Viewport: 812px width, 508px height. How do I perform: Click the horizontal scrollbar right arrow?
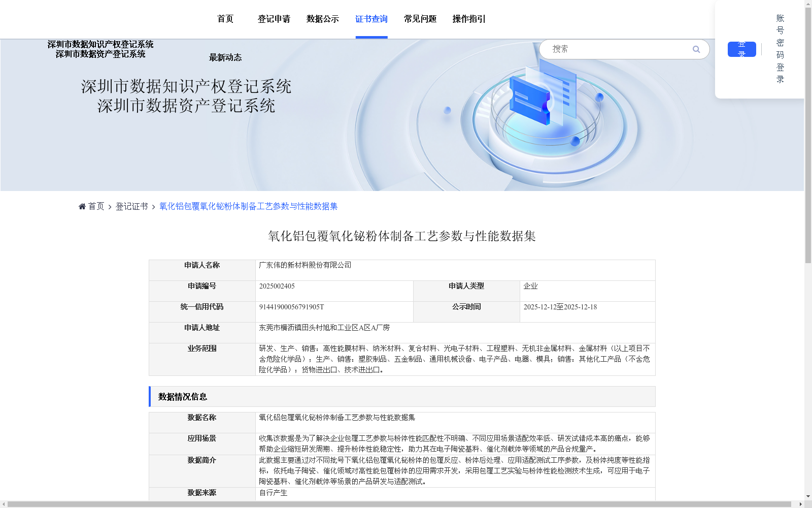[x=801, y=504]
